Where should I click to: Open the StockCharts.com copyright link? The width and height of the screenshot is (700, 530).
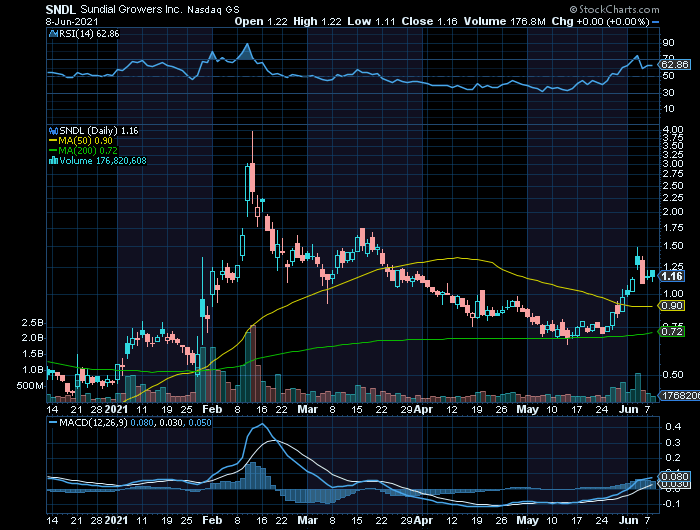[614, 9]
